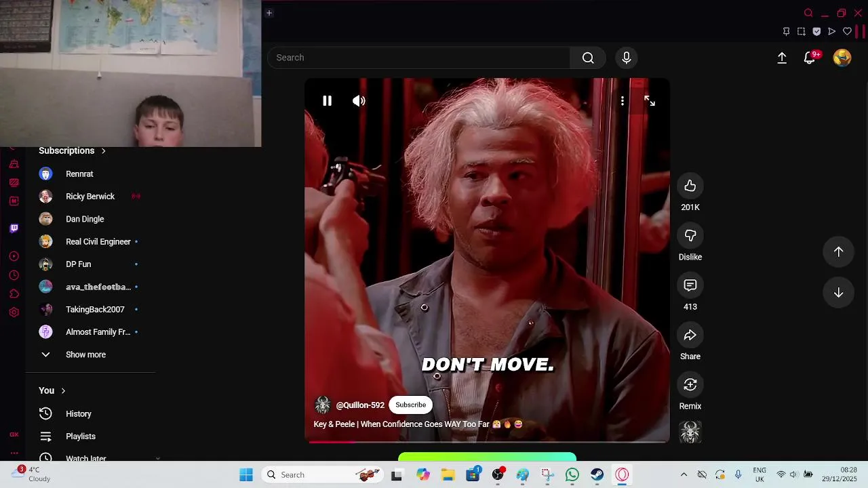Open File Explorer from the taskbar
The width and height of the screenshot is (868, 488).
tap(448, 474)
